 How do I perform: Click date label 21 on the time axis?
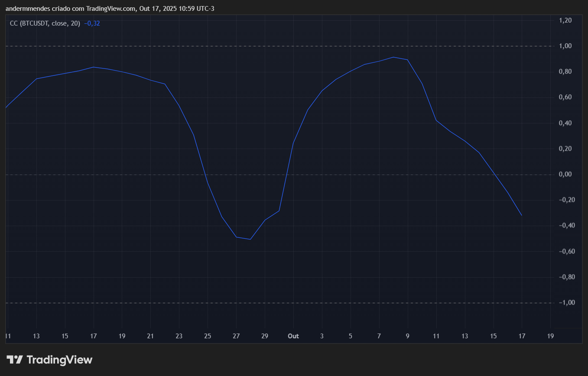coord(150,336)
